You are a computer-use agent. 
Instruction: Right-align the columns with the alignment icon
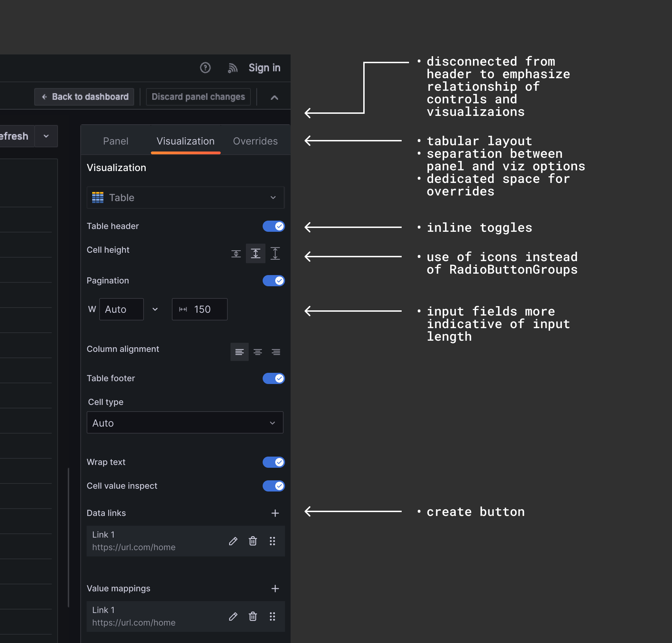276,352
